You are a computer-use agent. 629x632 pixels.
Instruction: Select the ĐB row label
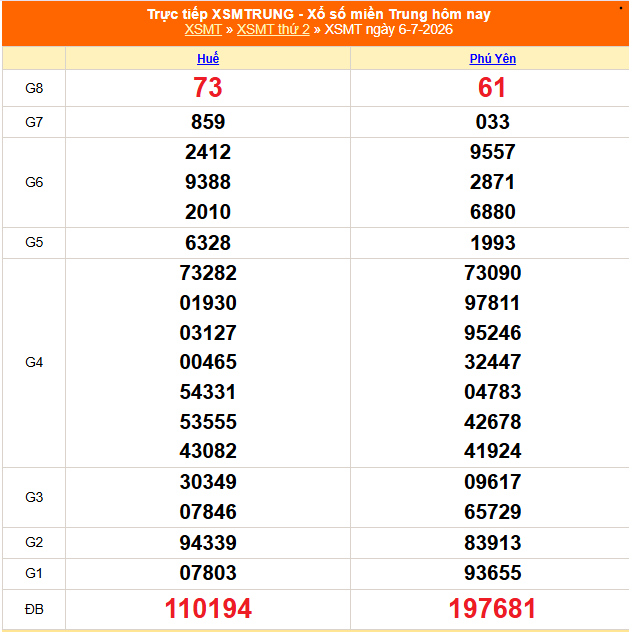[34, 609]
